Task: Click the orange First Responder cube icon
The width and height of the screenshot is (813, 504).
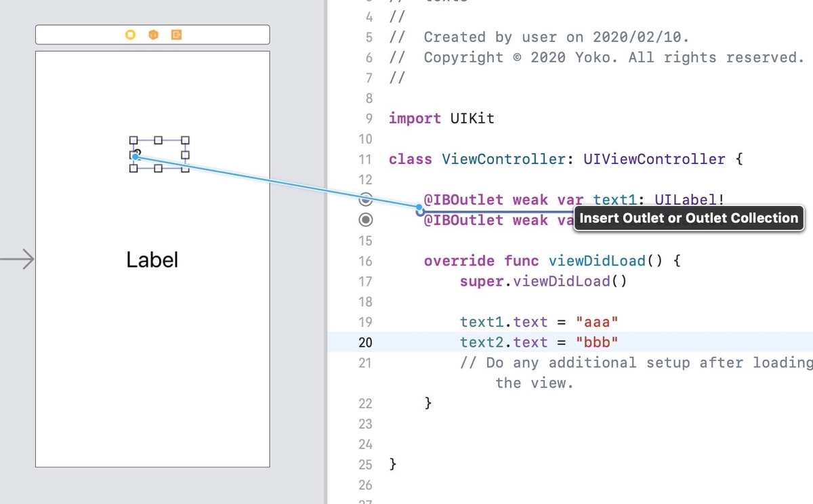Action: 153,35
